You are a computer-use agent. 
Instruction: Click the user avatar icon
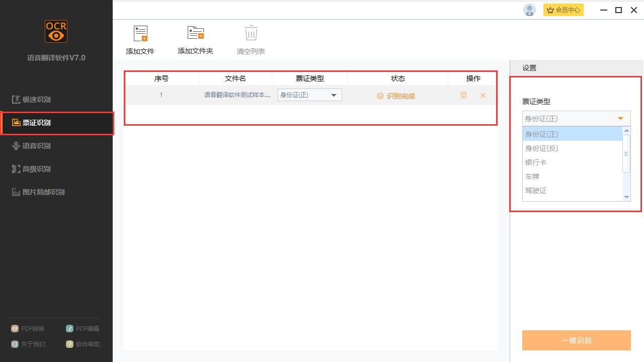[x=529, y=10]
